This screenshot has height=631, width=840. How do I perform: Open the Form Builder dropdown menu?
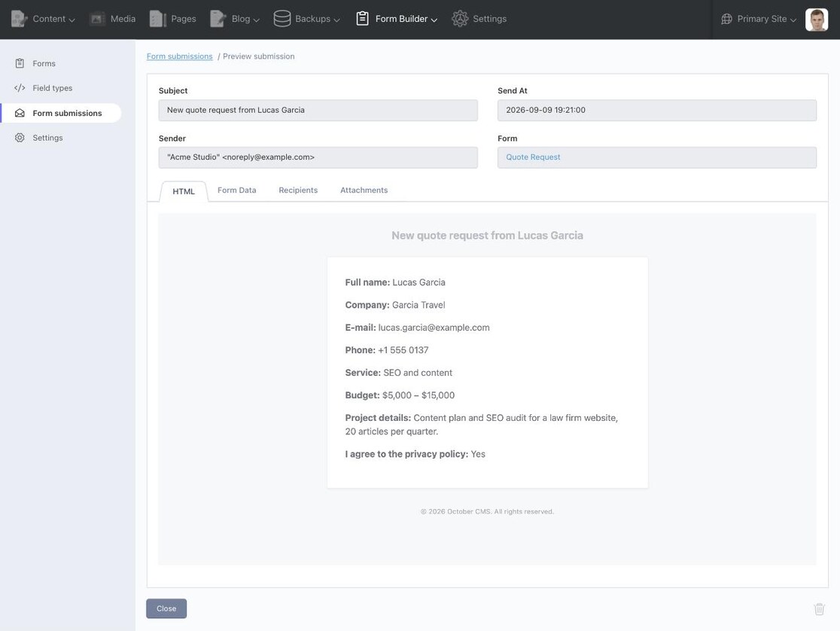(397, 19)
